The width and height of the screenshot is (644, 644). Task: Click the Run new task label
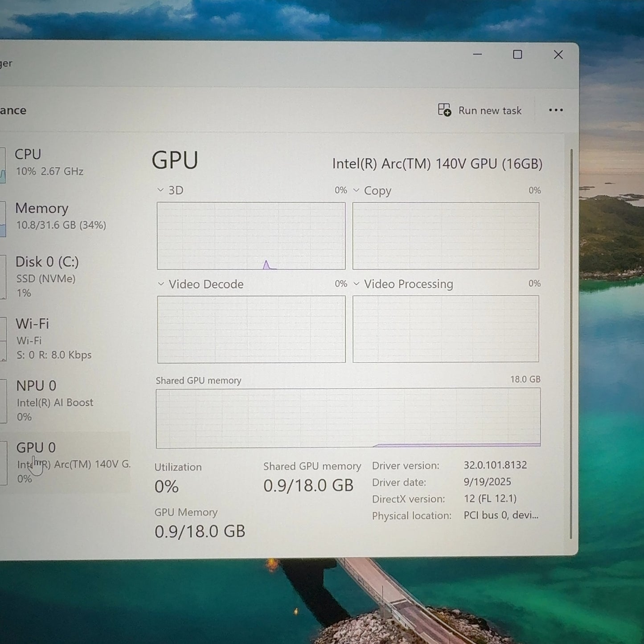pos(490,111)
